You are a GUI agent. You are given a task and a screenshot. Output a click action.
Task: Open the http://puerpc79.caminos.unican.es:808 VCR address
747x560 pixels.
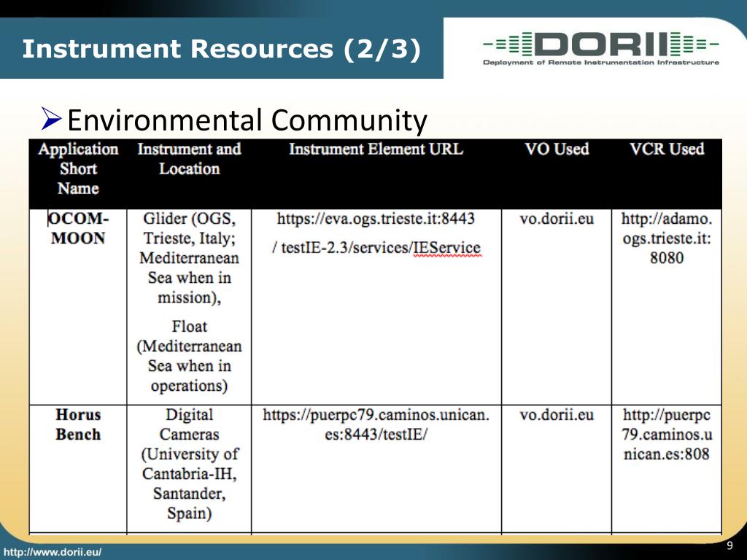(667, 435)
